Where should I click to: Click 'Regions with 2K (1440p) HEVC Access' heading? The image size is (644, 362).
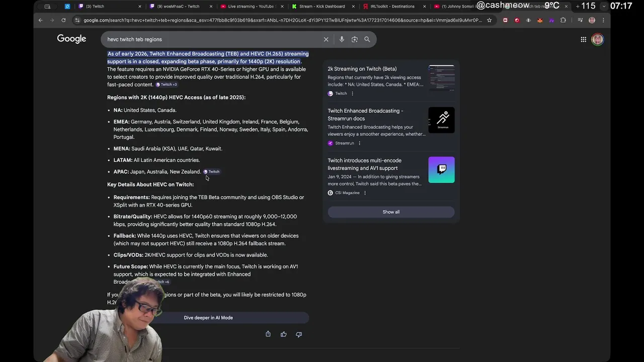click(x=176, y=98)
